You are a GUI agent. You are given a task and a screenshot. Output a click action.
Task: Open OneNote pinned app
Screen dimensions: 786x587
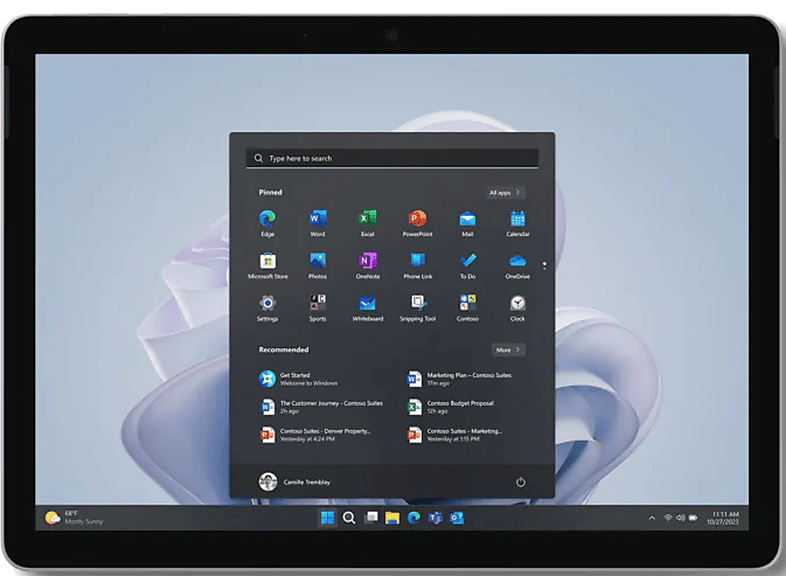[367, 266]
